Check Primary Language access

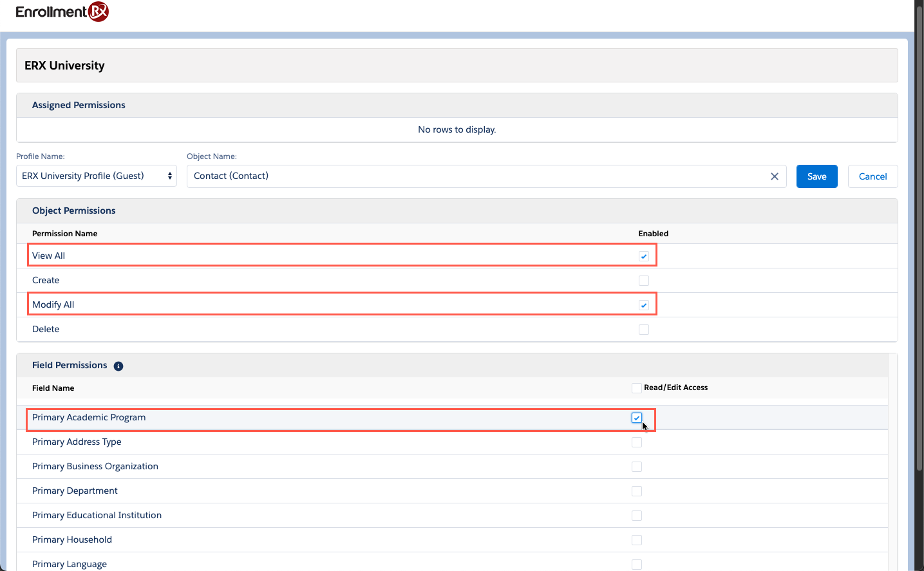pyautogui.click(x=637, y=565)
